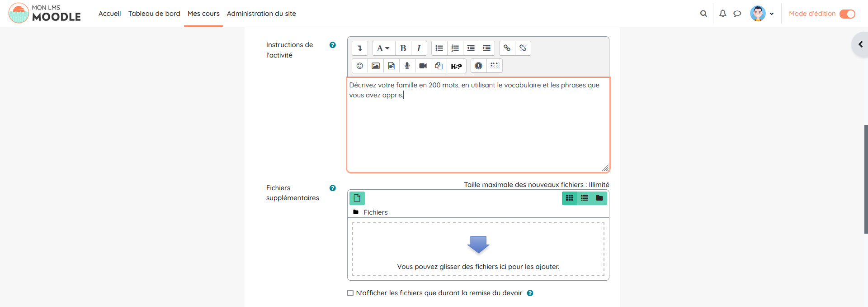Open the right side block drawer
Image resolution: width=868 pixels, height=307 pixels.
(x=860, y=44)
